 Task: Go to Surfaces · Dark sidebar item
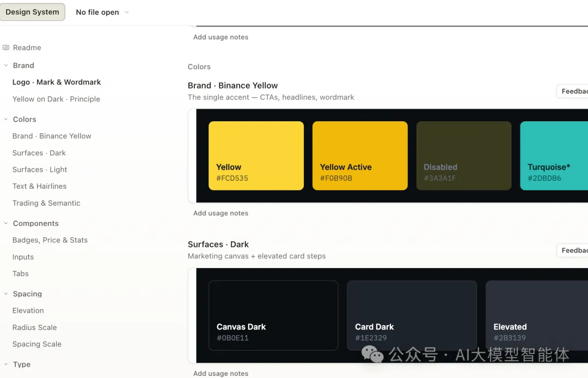pyautogui.click(x=39, y=153)
